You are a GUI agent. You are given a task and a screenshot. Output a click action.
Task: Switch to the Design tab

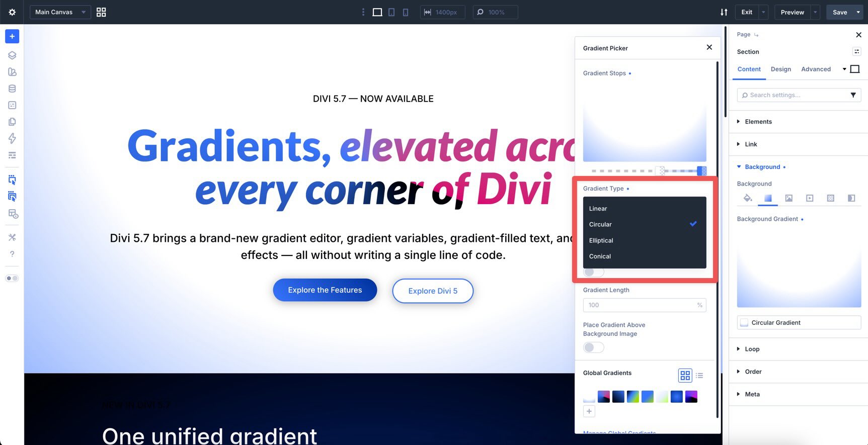click(x=781, y=69)
